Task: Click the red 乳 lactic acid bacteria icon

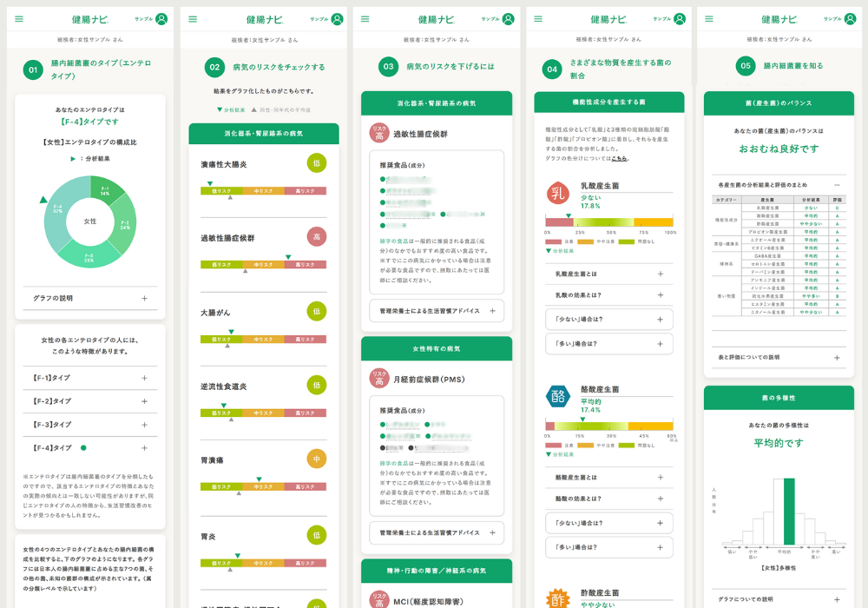Action: click(x=556, y=195)
